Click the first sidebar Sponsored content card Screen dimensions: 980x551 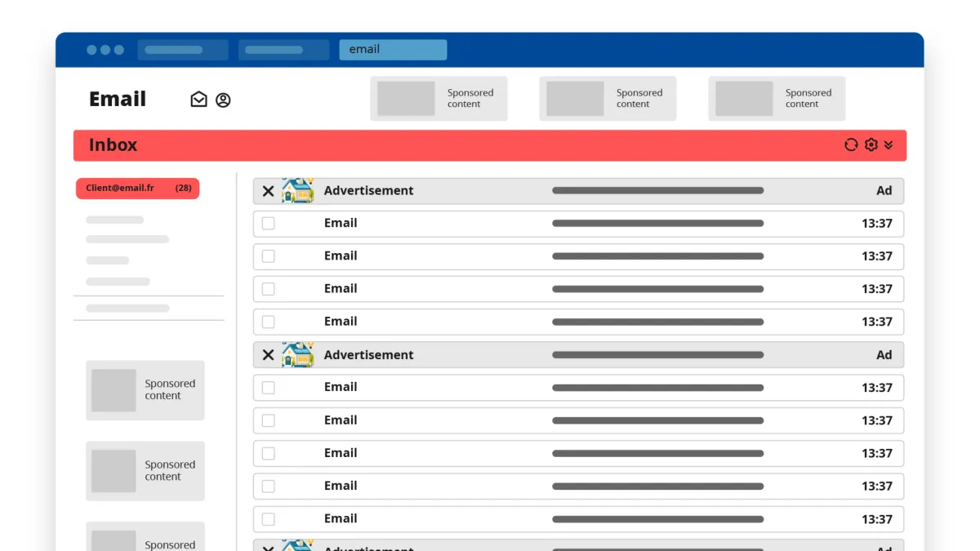pos(145,390)
